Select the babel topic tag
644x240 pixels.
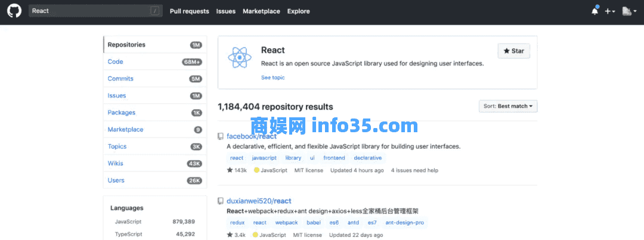click(x=314, y=223)
